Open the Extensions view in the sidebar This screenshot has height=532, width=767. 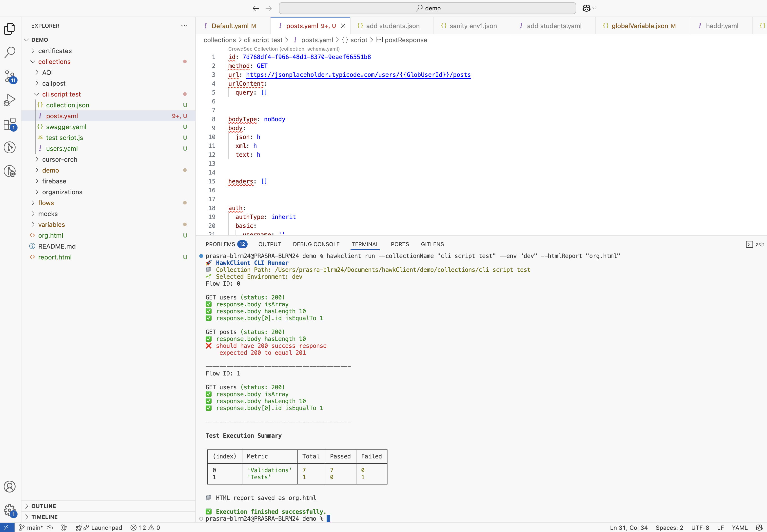[x=10, y=124]
